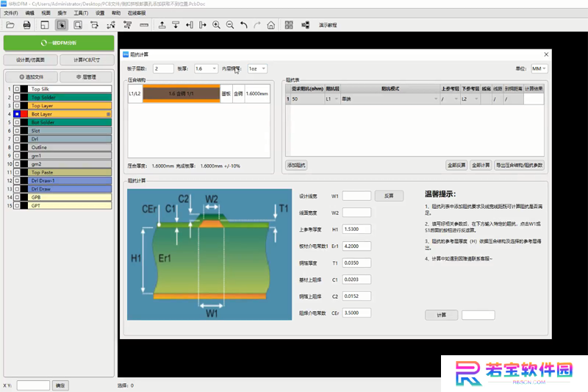Screen dimensions: 588x392
Task: Click the middle button under impedance table
Action: click(481, 165)
